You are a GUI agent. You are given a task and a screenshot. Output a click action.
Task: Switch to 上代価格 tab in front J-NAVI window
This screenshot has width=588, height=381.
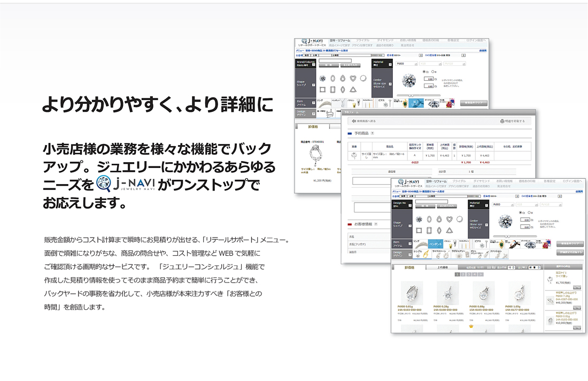[443, 267]
